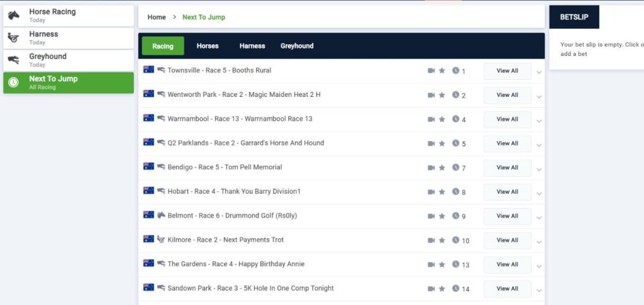This screenshot has height=305, width=644.
Task: Toggle star for Kilmore Race 2
Action: pos(442,240)
